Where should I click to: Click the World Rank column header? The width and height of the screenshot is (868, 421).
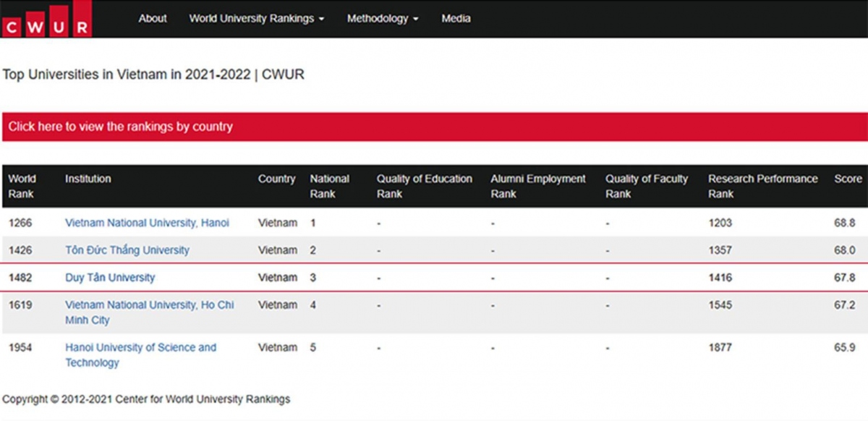pos(22,186)
